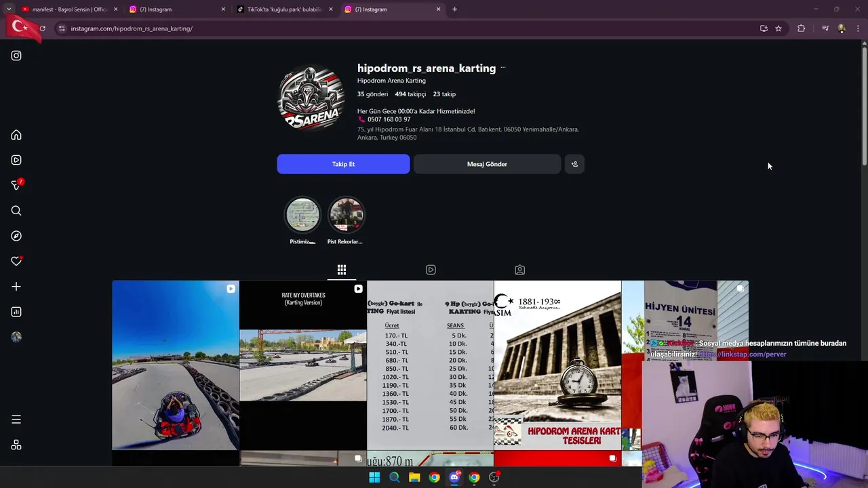This screenshot has height=488, width=868.
Task: Select the Reels tab on profile
Action: (431, 270)
